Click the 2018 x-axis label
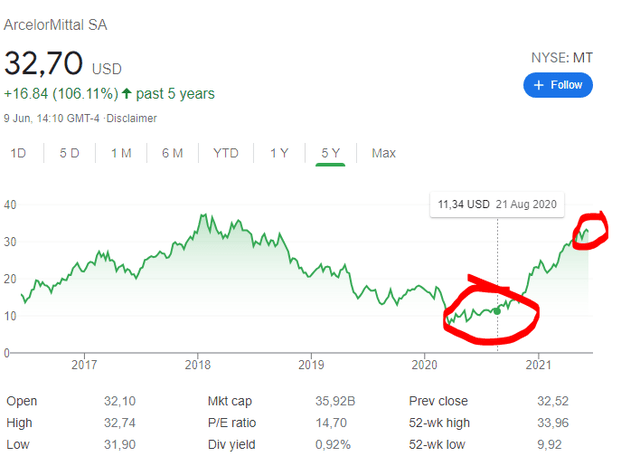Viewport: 640px width, 466px height. (198, 364)
